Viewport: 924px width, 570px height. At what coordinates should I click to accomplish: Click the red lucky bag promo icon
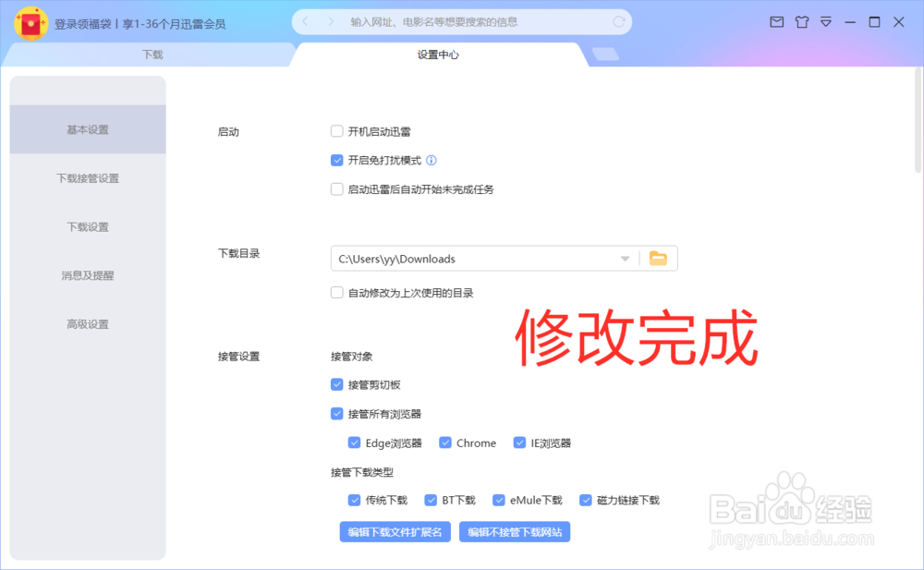tap(30, 21)
